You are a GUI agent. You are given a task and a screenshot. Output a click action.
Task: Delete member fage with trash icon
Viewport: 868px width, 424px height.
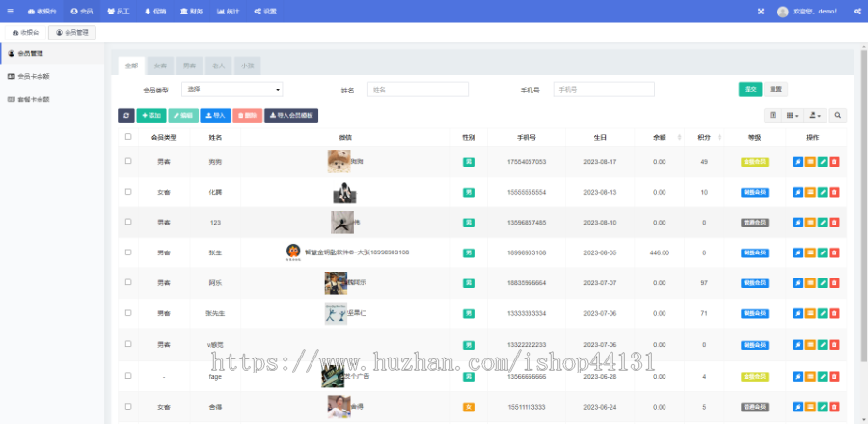point(835,377)
